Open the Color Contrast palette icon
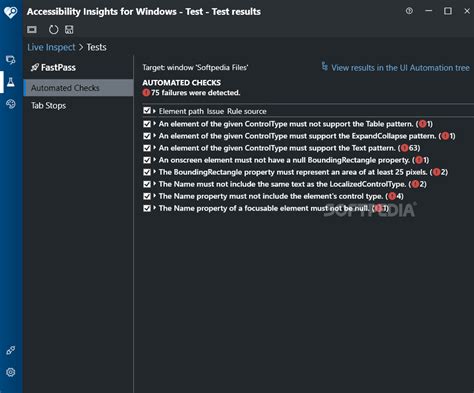This screenshot has height=393, width=474. 11,104
